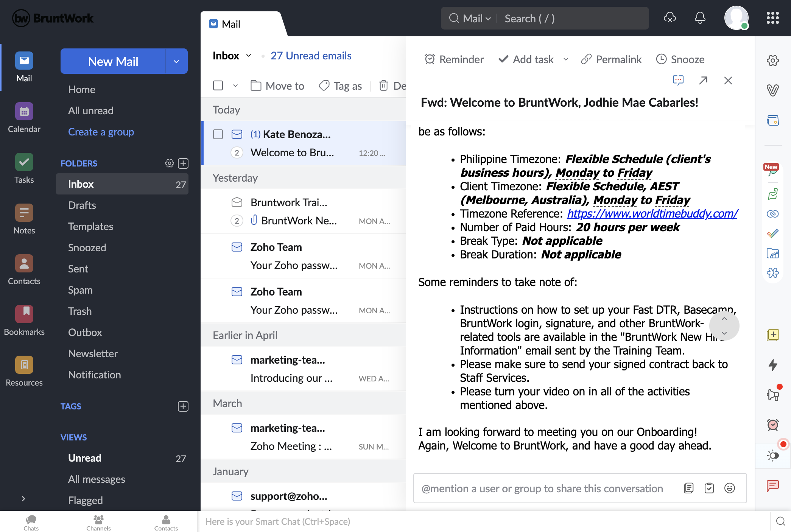This screenshot has height=532, width=791.
Task: Click the Create a group link
Action: coord(101,132)
